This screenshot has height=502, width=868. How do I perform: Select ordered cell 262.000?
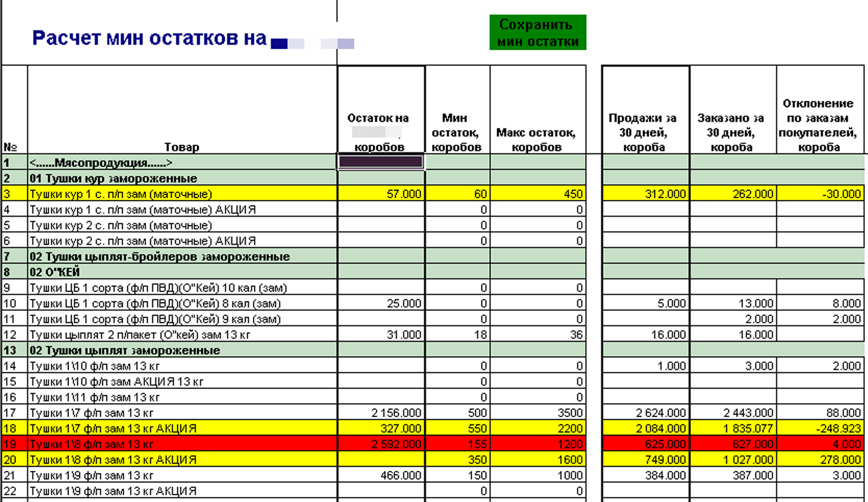733,194
